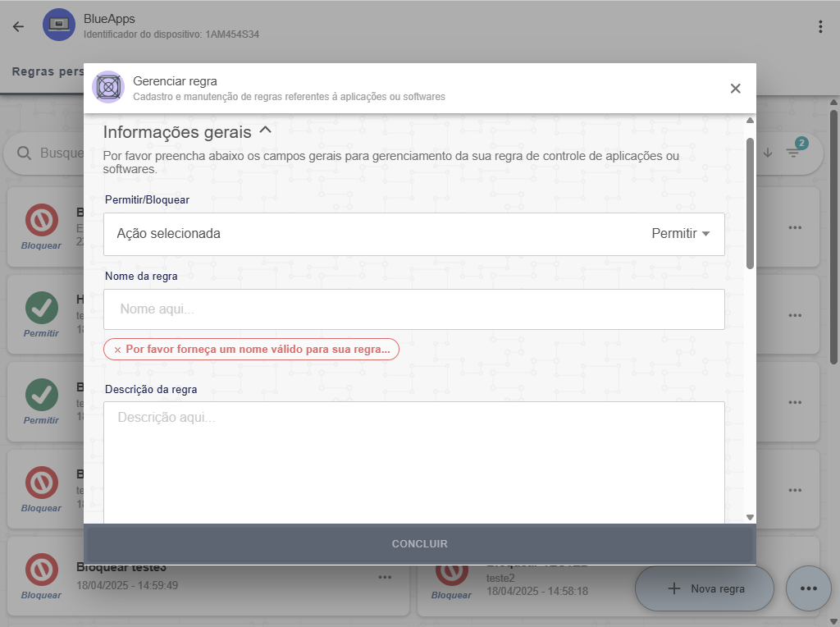Click the Nova regra button
The width and height of the screenshot is (840, 627).
pos(705,588)
